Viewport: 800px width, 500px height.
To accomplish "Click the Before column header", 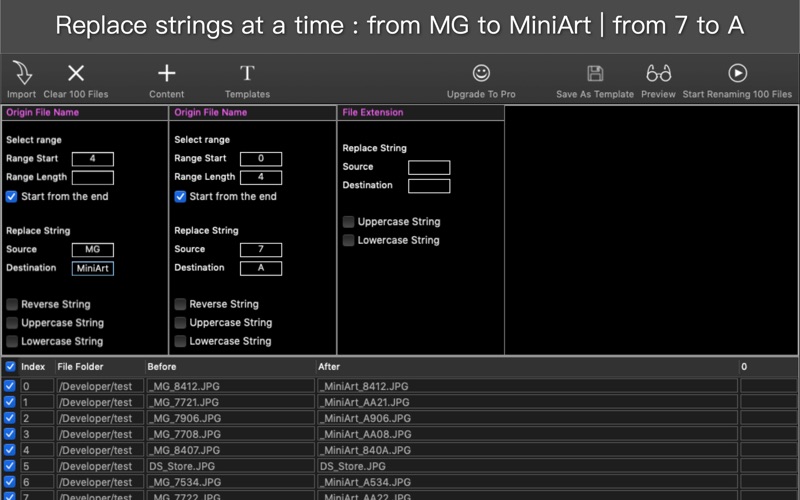I will pos(162,367).
